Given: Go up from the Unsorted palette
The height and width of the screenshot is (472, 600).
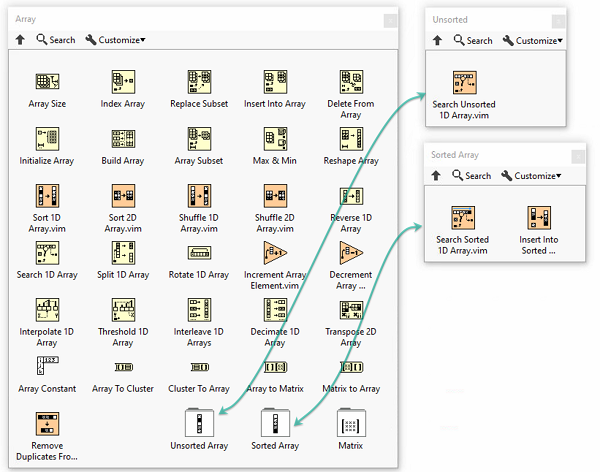Looking at the screenshot, I should (437, 40).
